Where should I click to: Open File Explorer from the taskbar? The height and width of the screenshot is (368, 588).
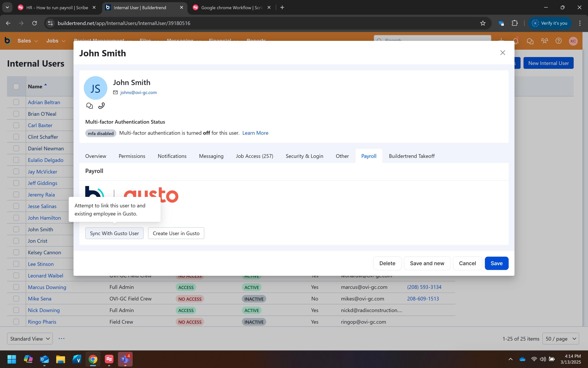point(60,359)
